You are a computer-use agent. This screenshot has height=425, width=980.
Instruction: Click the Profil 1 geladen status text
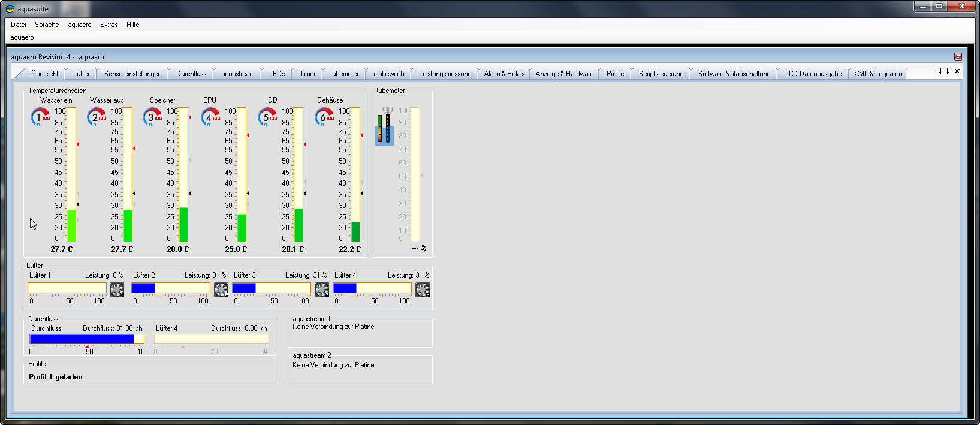(56, 377)
